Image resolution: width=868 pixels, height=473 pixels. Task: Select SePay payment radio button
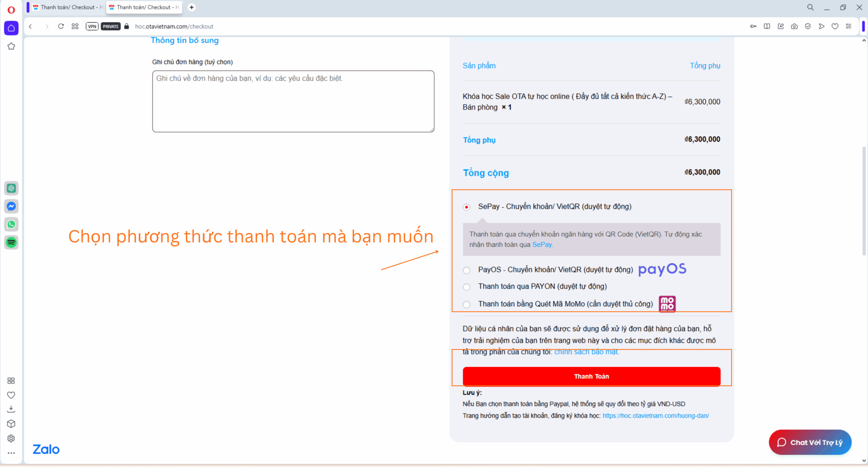point(467,207)
